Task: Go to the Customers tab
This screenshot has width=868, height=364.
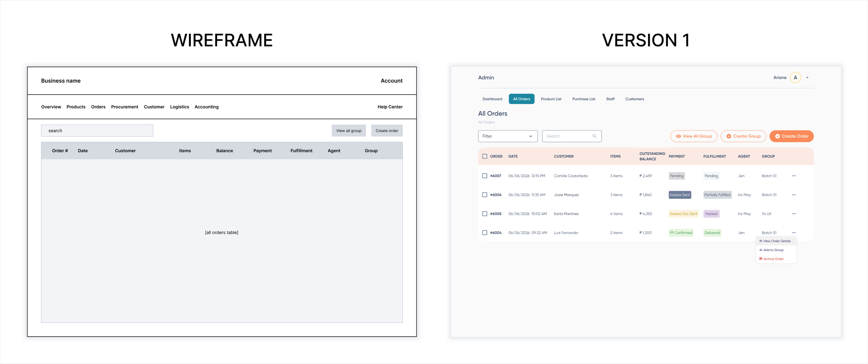Action: 634,99
